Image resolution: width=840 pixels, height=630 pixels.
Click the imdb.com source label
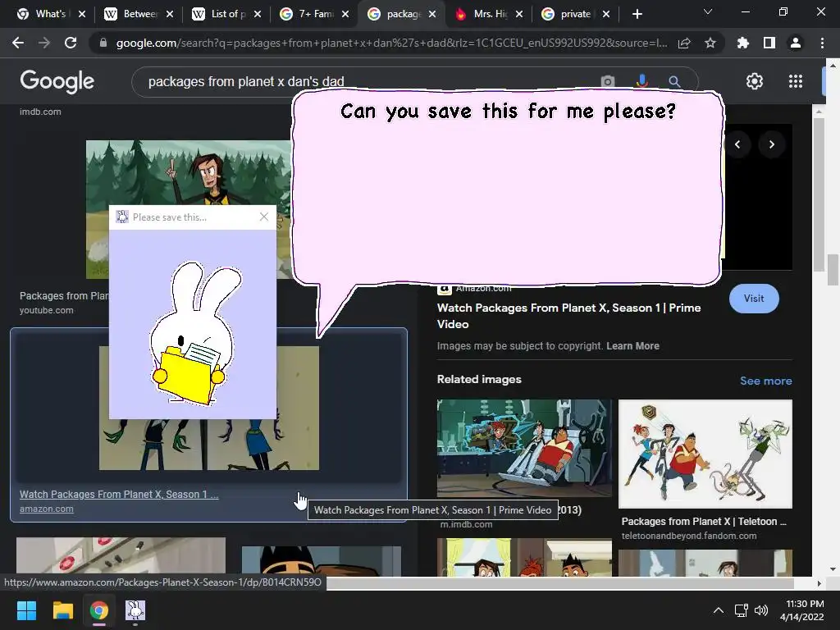[40, 112]
